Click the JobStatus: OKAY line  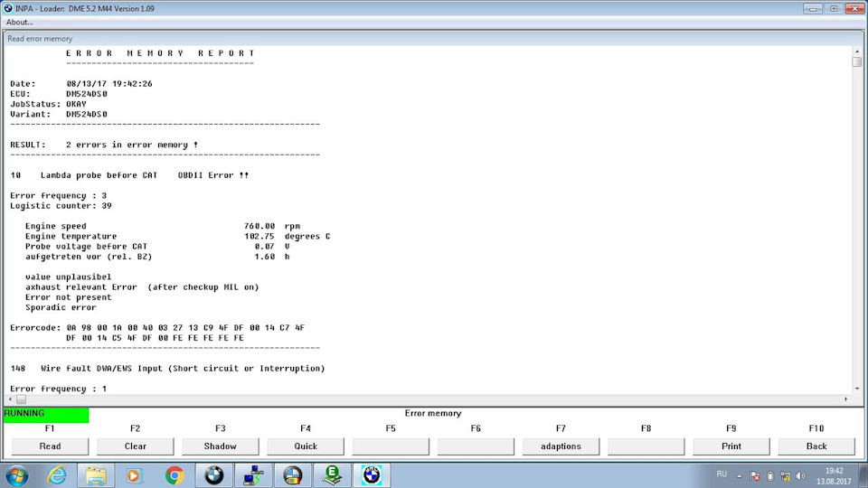point(48,104)
